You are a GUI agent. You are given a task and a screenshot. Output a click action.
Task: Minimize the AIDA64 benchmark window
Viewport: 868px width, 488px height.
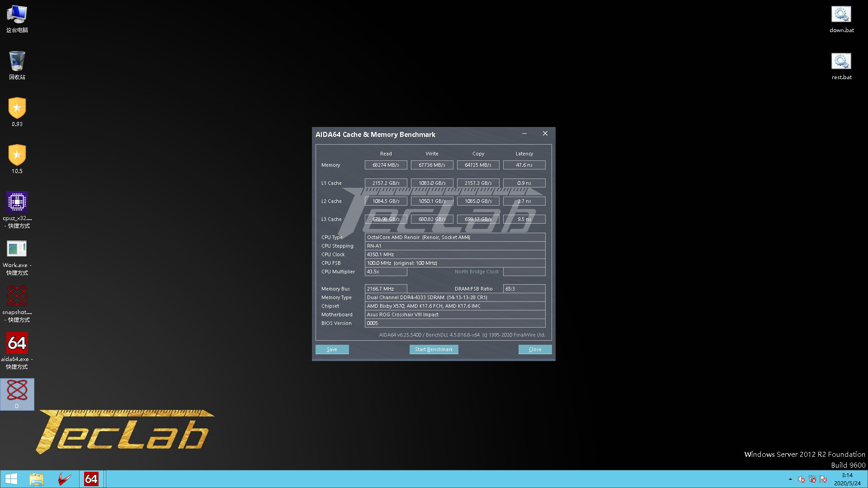click(x=524, y=133)
